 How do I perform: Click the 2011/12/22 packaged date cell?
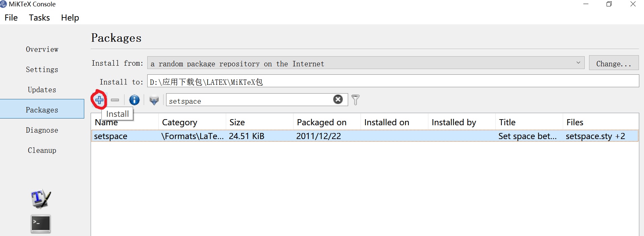click(327, 136)
